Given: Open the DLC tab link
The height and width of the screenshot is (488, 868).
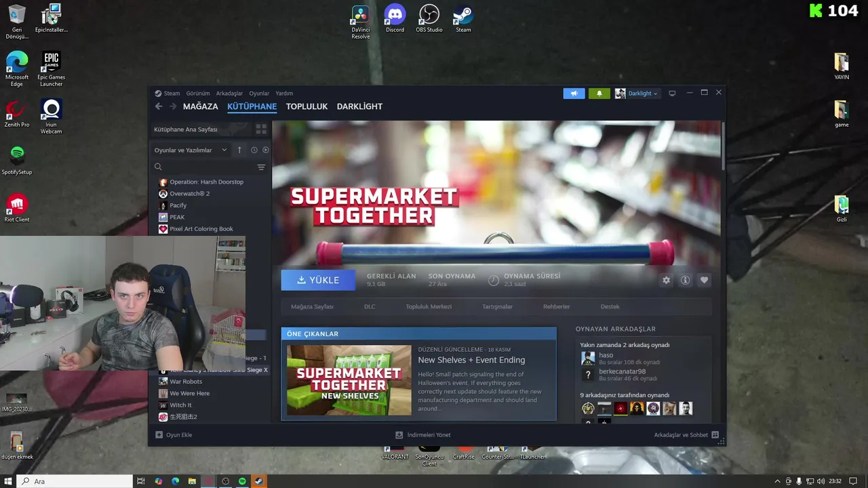Looking at the screenshot, I should [370, 306].
